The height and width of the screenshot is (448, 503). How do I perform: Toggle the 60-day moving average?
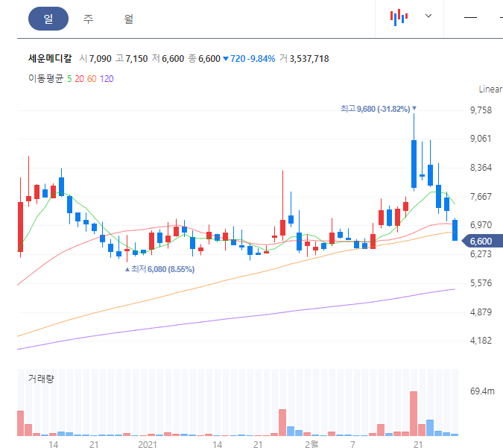[92, 79]
